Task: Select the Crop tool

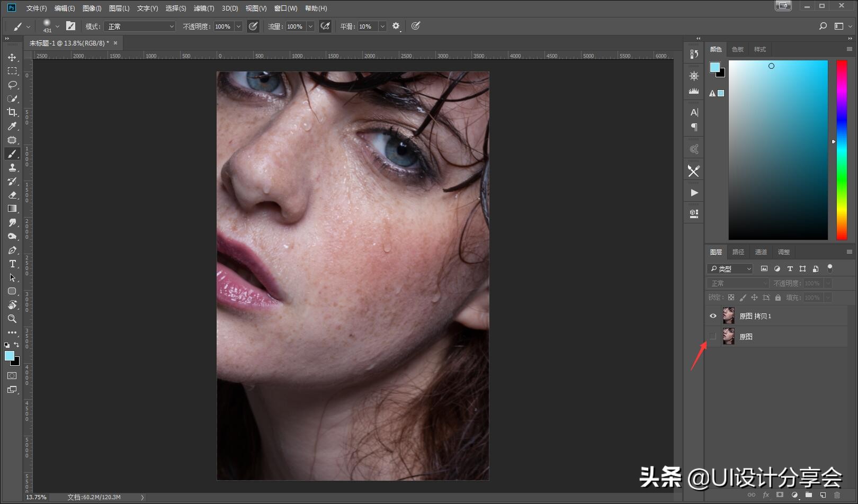Action: [12, 112]
